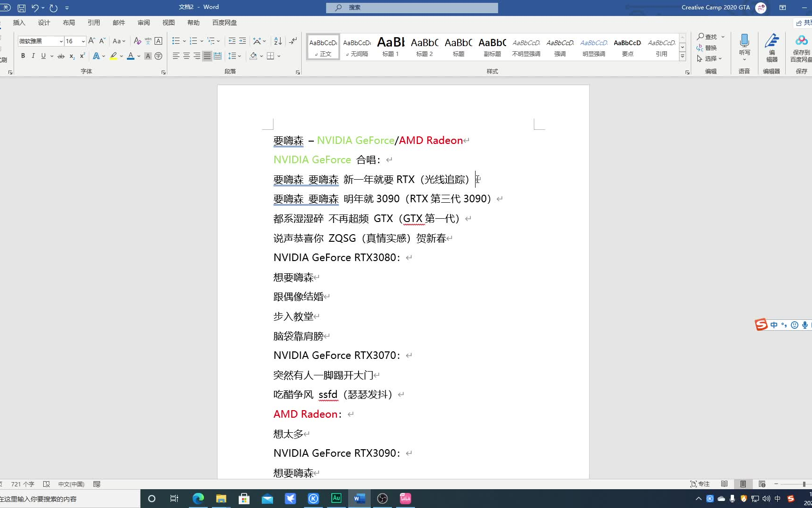812x508 pixels.
Task: Open the Insert (插入) tab
Action: [19, 23]
